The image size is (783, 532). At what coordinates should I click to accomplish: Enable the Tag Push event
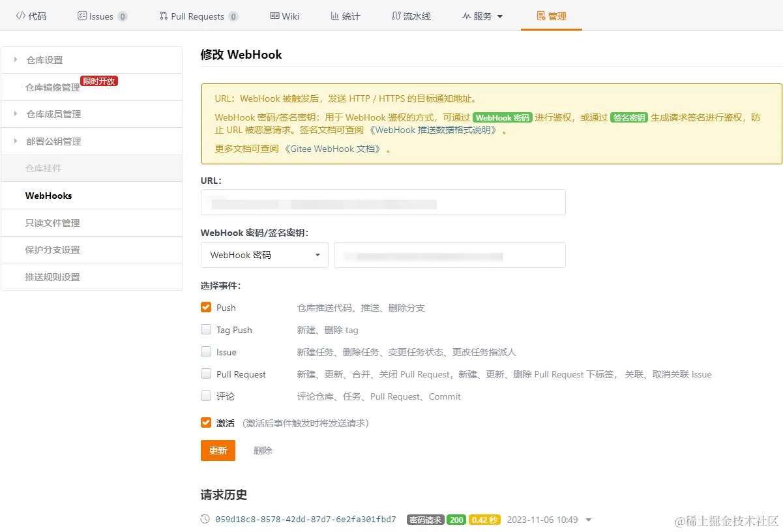(206, 329)
